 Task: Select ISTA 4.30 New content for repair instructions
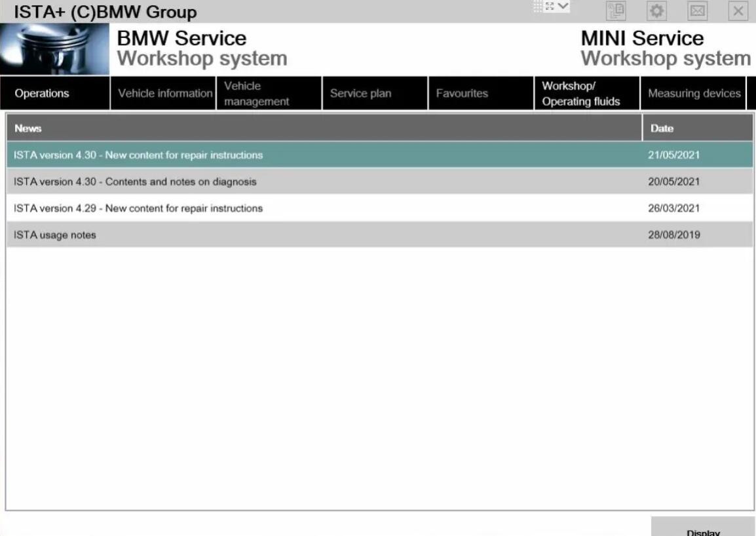tap(379, 155)
